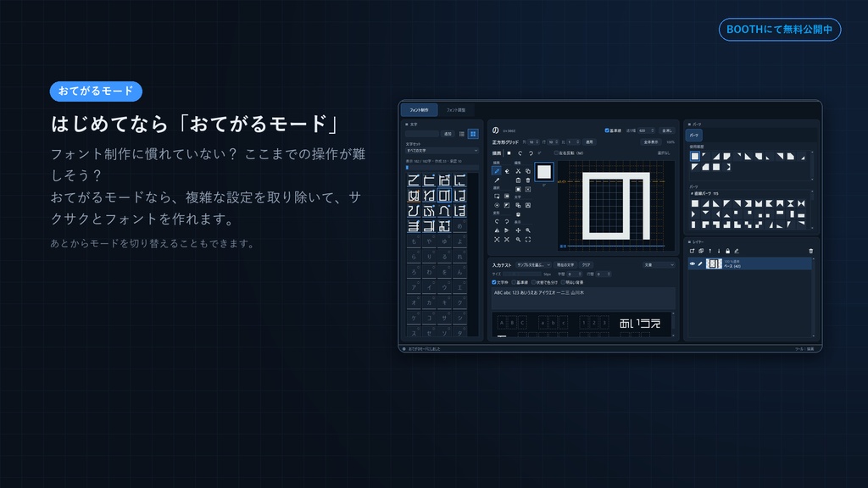Switch to the フォント調整 tab

coord(456,109)
